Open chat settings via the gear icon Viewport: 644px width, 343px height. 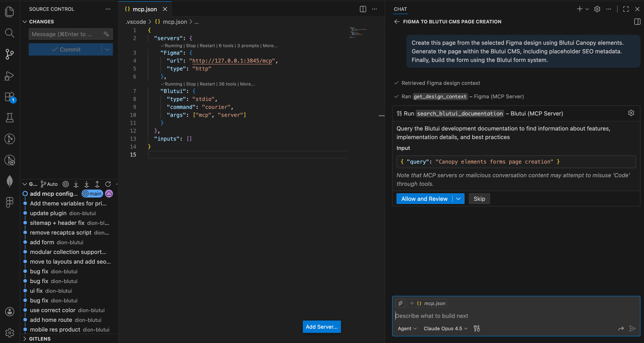tap(597, 9)
